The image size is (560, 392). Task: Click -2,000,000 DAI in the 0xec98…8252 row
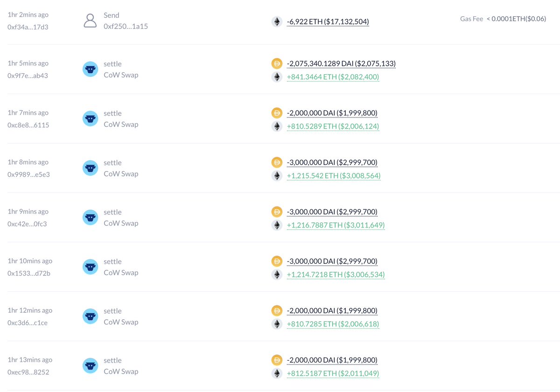click(332, 360)
